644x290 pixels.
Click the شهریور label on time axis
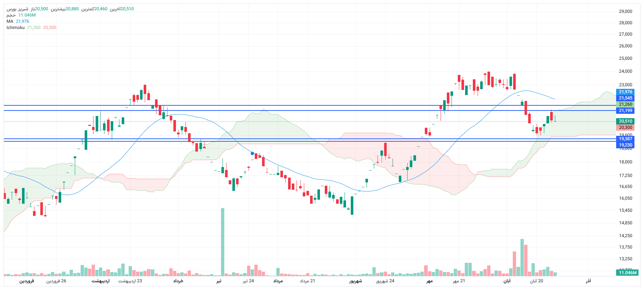point(355,281)
